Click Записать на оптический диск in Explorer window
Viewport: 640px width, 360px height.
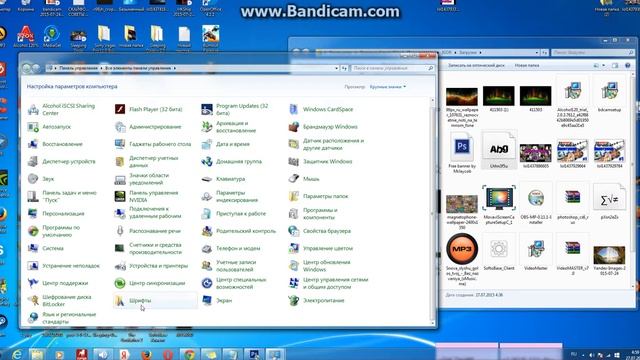[476, 65]
